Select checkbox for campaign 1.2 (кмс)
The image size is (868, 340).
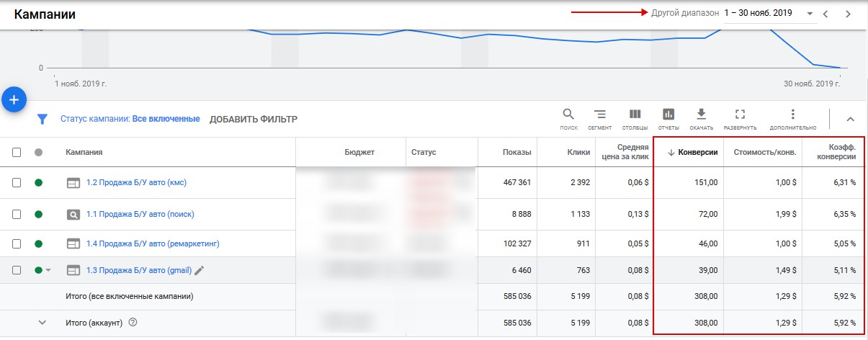click(x=17, y=183)
